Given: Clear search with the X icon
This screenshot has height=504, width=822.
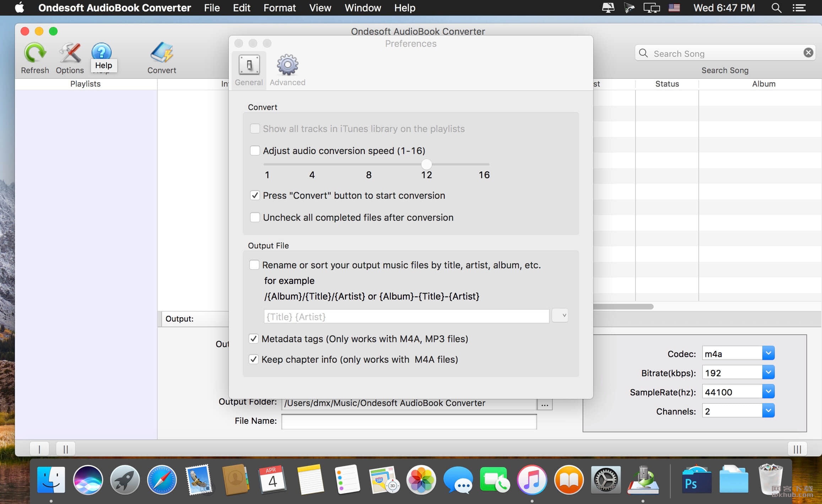Looking at the screenshot, I should click(x=808, y=53).
